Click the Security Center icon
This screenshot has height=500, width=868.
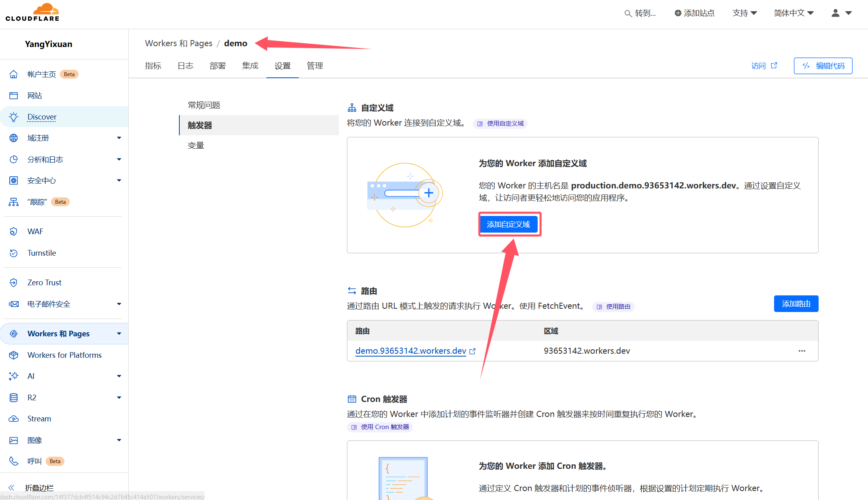pyautogui.click(x=14, y=181)
